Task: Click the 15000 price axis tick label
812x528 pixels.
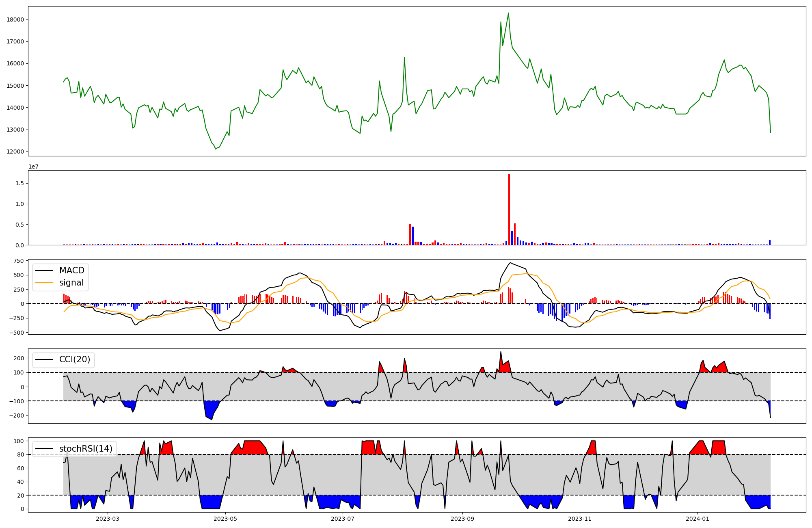Action: (15, 86)
